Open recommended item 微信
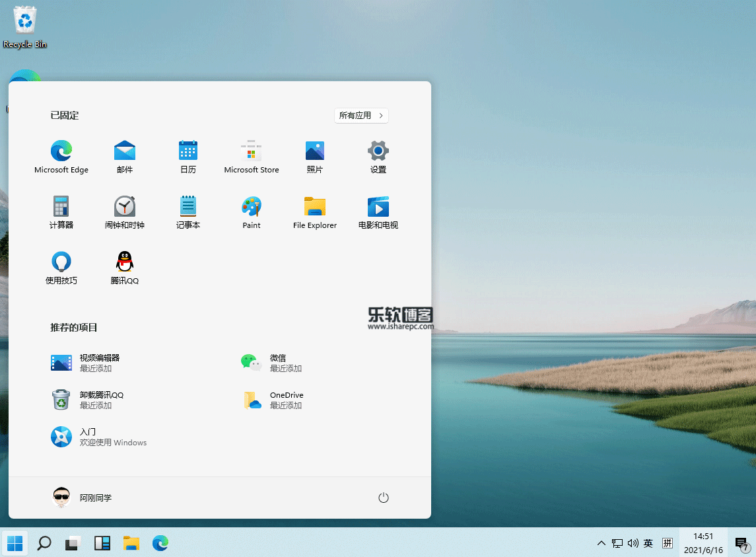 pos(271,362)
